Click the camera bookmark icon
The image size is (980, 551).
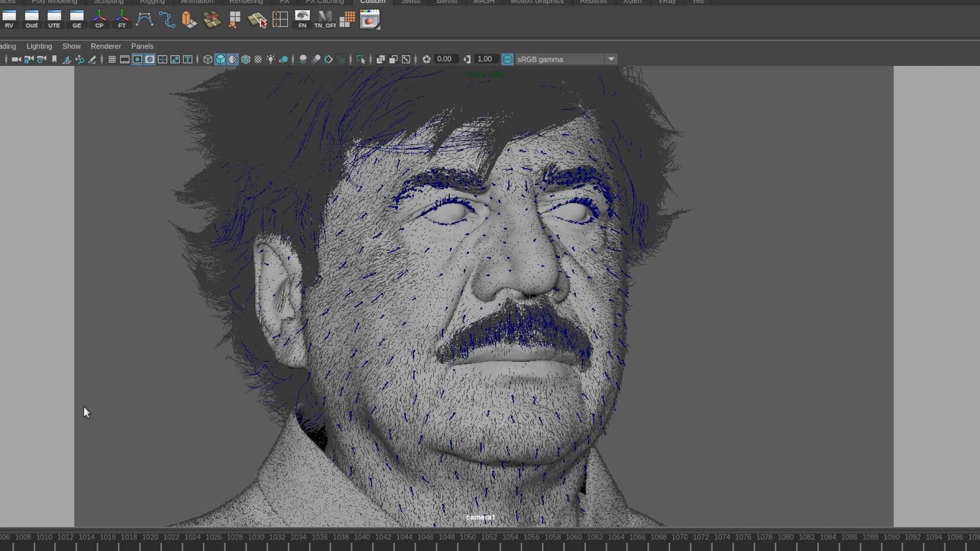54,59
